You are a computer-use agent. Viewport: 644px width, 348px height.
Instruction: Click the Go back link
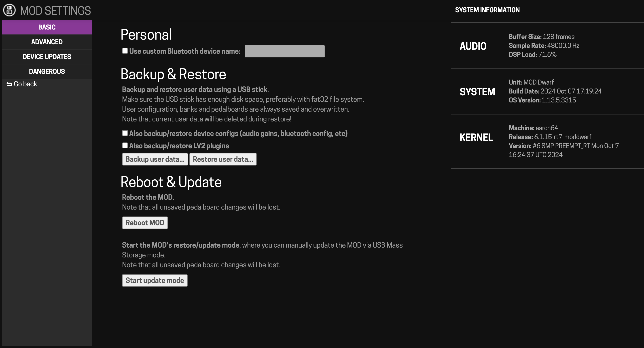25,84
